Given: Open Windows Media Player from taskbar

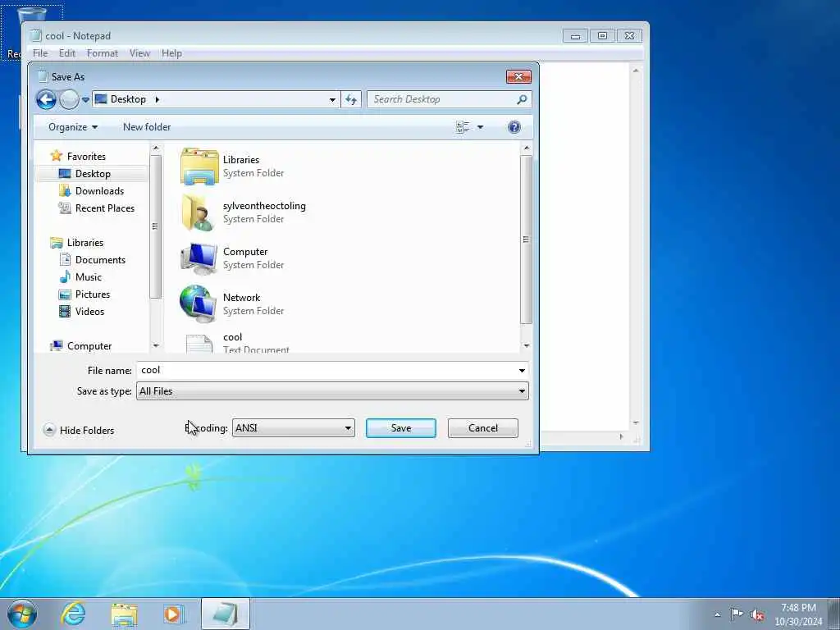Looking at the screenshot, I should pos(174,614).
